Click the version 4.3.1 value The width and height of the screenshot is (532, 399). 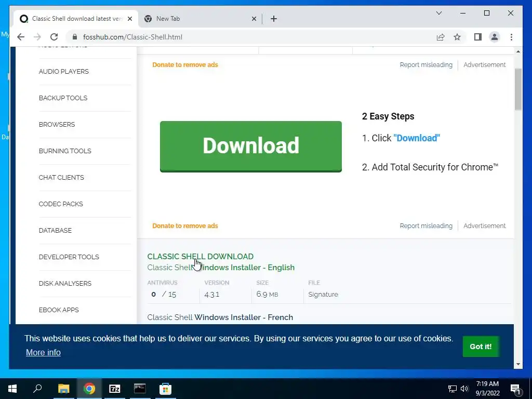click(x=212, y=295)
